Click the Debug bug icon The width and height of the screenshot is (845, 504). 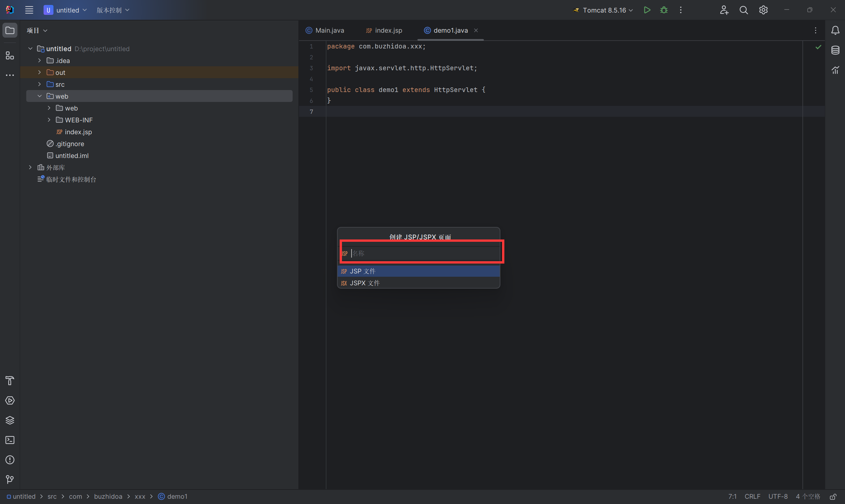[x=663, y=10]
